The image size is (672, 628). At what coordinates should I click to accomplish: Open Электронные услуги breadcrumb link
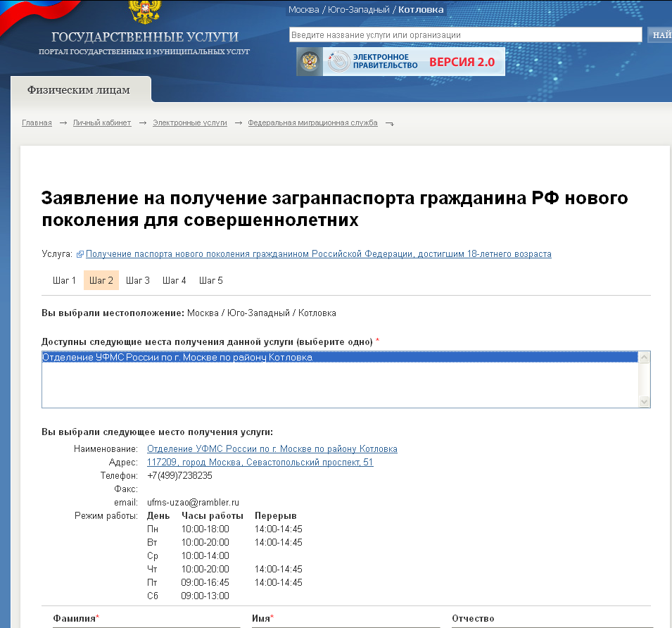click(x=190, y=123)
